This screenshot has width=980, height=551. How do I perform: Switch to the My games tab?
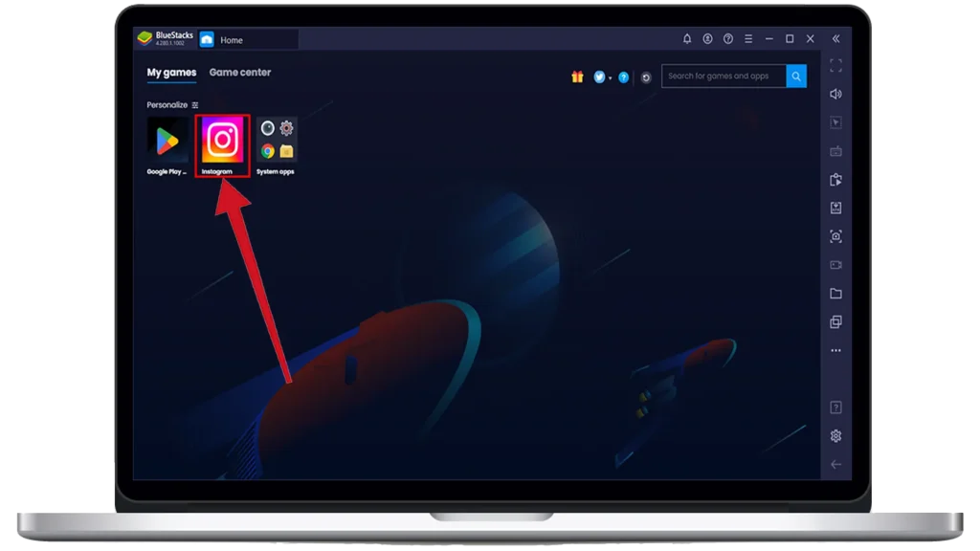tap(171, 73)
